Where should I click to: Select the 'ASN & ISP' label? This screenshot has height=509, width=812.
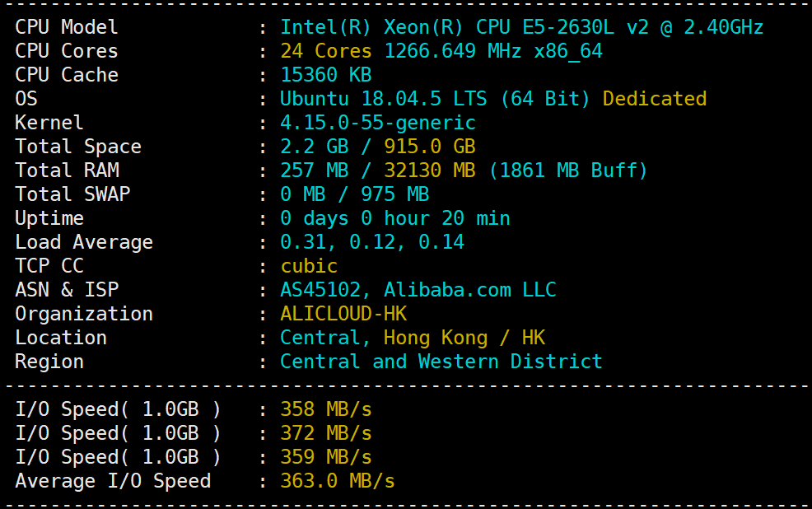[x=67, y=289]
